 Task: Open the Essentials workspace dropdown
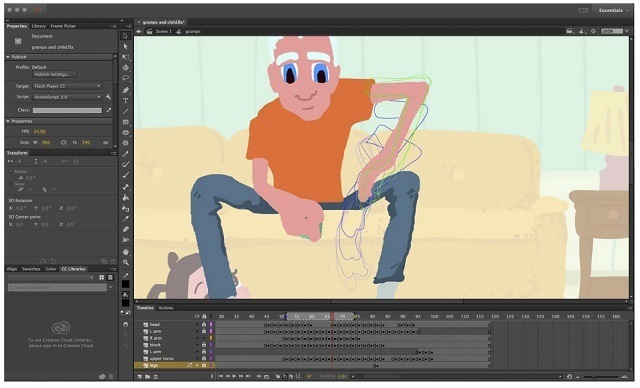pos(613,10)
